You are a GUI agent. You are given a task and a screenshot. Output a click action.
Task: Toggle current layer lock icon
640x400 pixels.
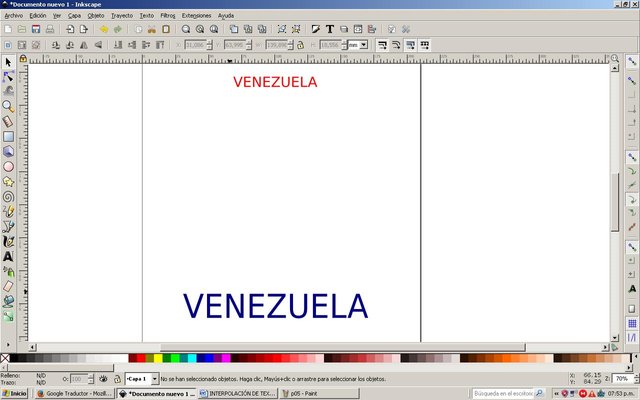[x=117, y=379]
